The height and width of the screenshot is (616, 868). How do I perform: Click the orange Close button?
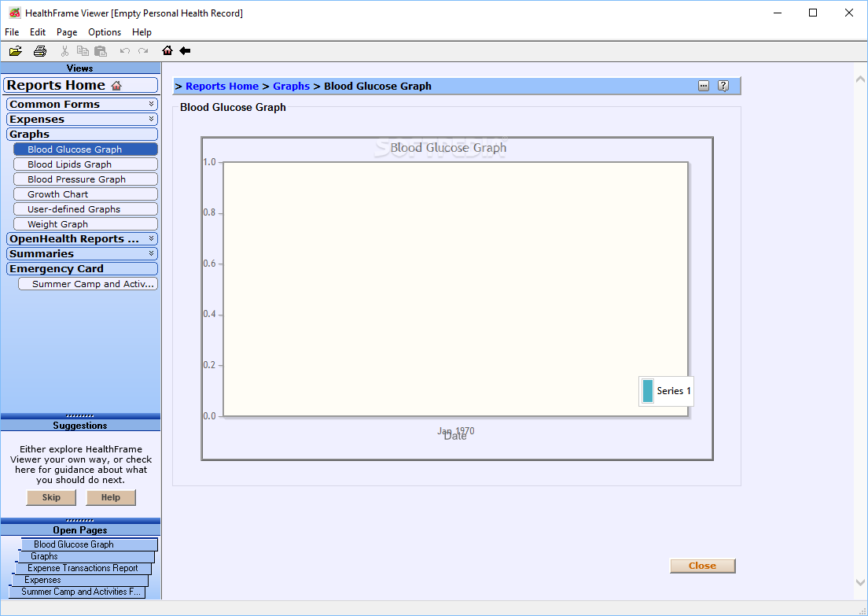pyautogui.click(x=702, y=566)
